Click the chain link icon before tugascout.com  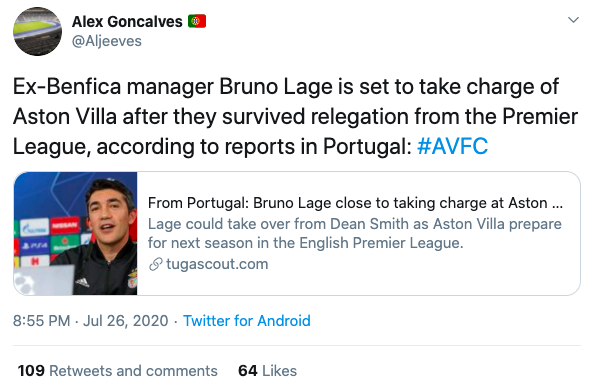[x=155, y=264]
